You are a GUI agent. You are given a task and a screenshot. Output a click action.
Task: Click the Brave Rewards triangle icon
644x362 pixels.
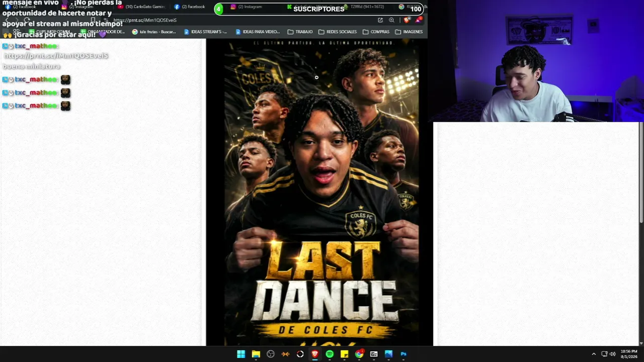(418, 20)
